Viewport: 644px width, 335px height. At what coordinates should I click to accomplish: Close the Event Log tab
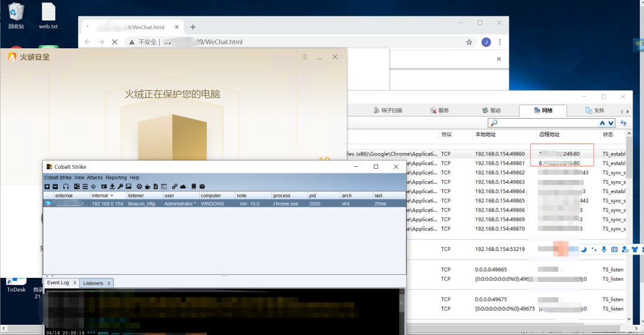[x=75, y=283]
